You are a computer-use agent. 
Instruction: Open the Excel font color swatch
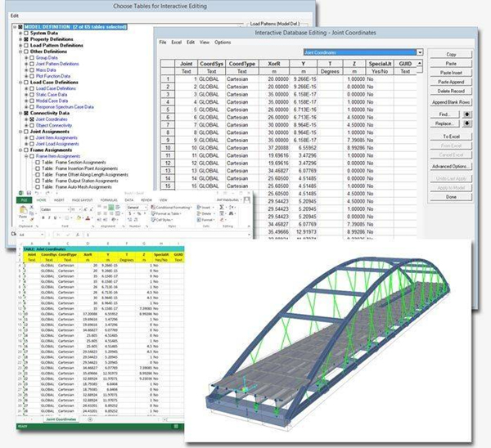coord(88,218)
